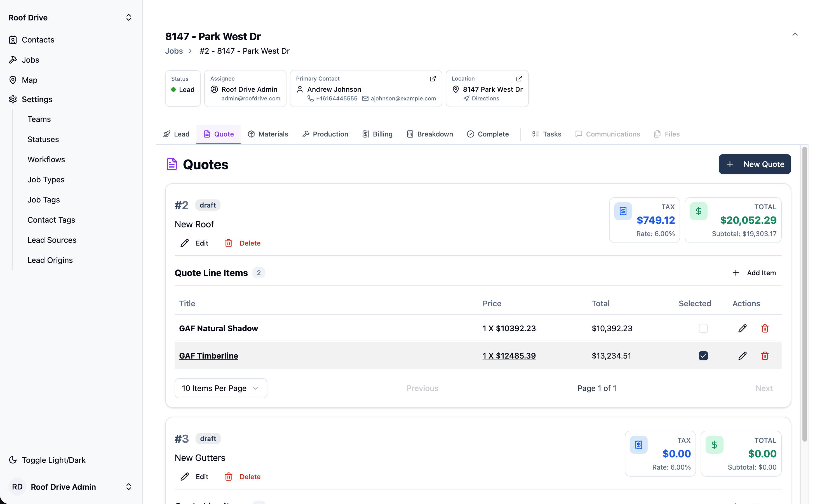The image size is (822, 504).
Task: Click the Map pin icon in sidebar
Action: pos(13,80)
